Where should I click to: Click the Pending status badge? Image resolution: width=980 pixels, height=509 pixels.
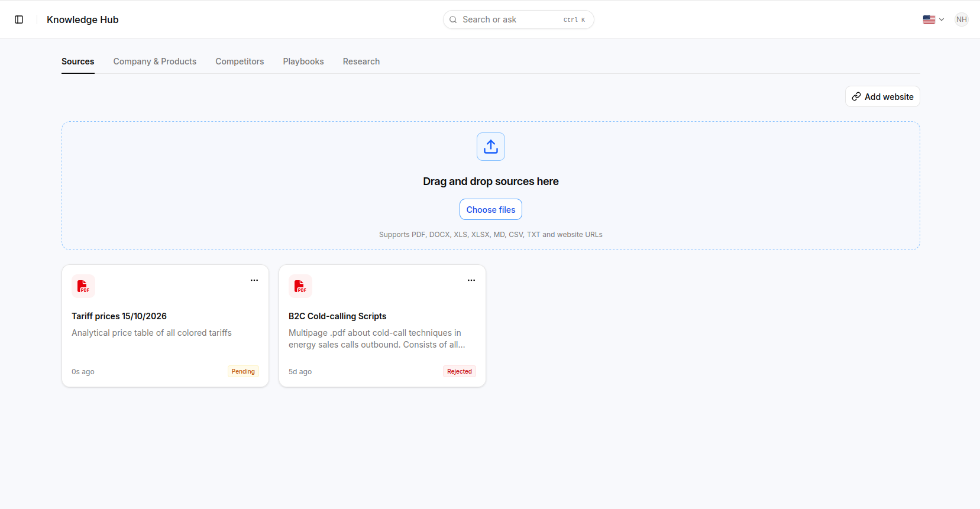pos(243,371)
